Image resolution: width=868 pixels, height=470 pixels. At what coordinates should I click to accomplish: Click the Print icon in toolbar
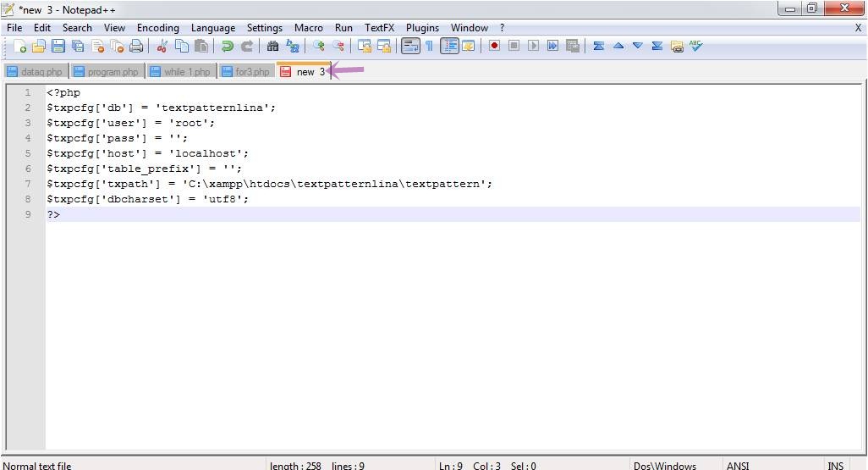point(136,47)
